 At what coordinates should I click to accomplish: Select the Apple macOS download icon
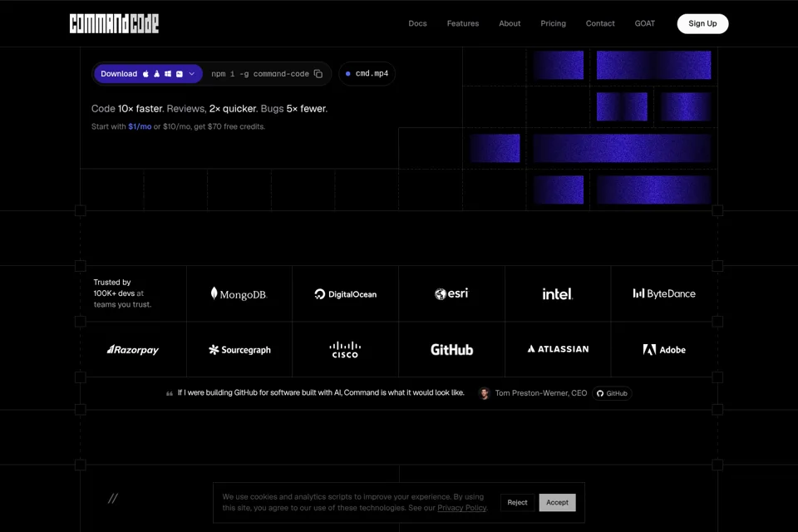point(145,74)
